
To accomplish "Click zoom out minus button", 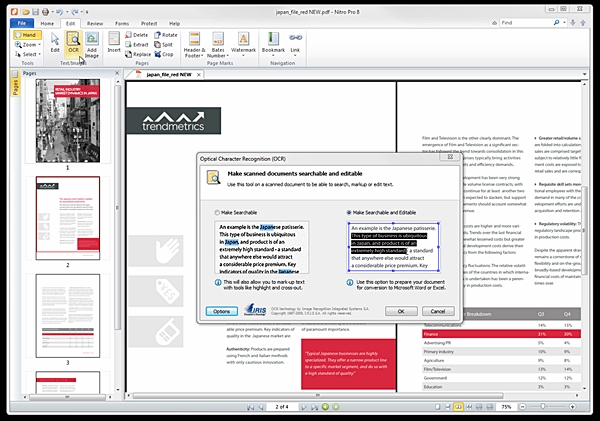I will pos(523,407).
